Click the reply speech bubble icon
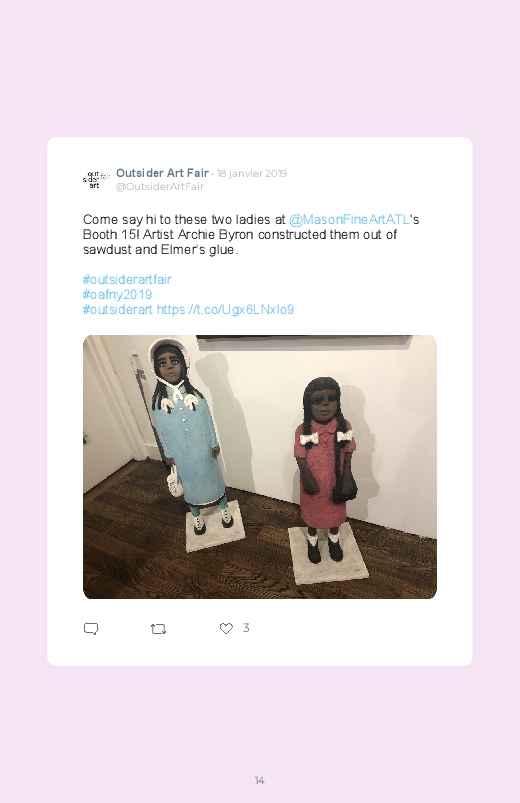Screen dimensions: 520x803 tap(91, 628)
